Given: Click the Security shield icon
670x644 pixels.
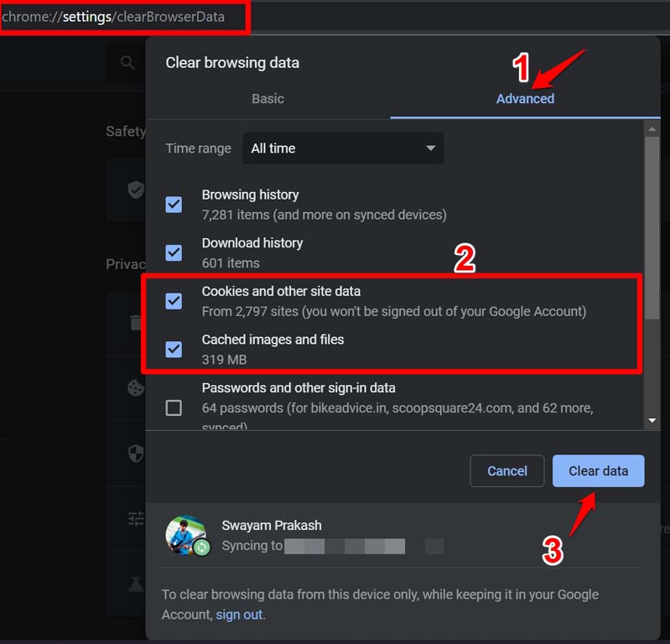Looking at the screenshot, I should [136, 454].
